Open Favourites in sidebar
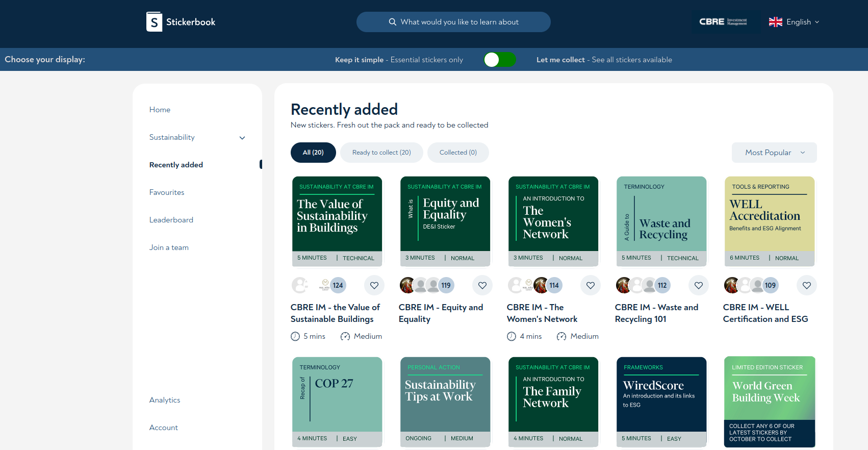 pos(167,192)
